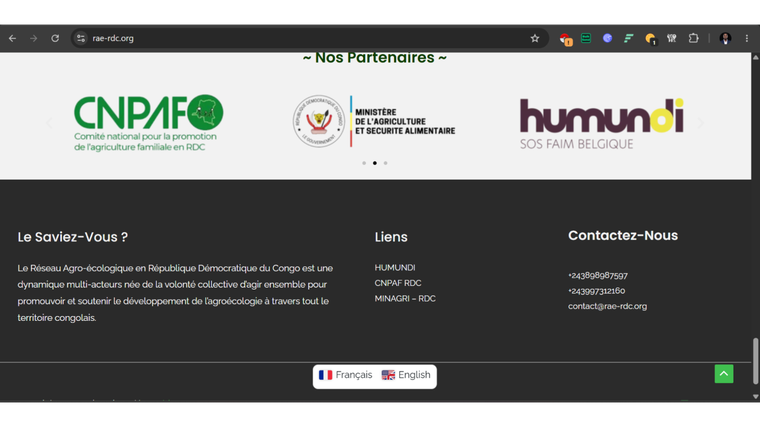Image resolution: width=760 pixels, height=427 pixels.
Task: Open the Chrome profile avatar
Action: tap(725, 38)
